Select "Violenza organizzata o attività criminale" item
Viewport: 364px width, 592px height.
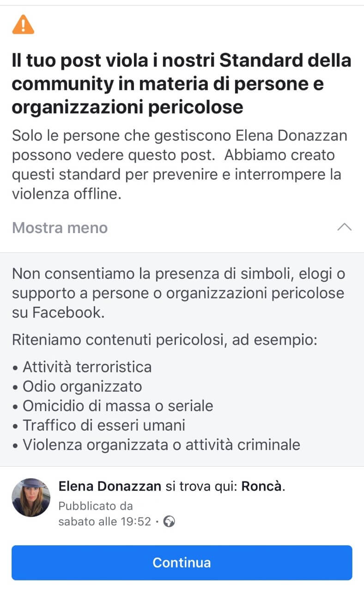(x=161, y=444)
